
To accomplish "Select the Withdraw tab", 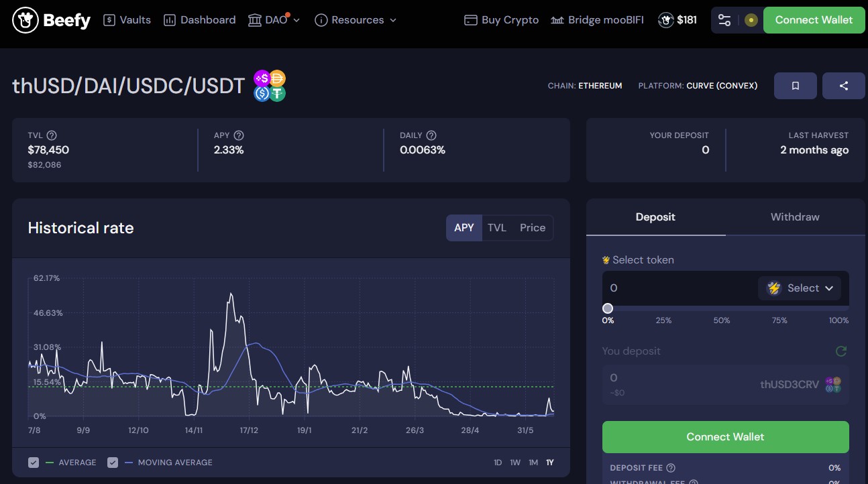I will pyautogui.click(x=795, y=217).
